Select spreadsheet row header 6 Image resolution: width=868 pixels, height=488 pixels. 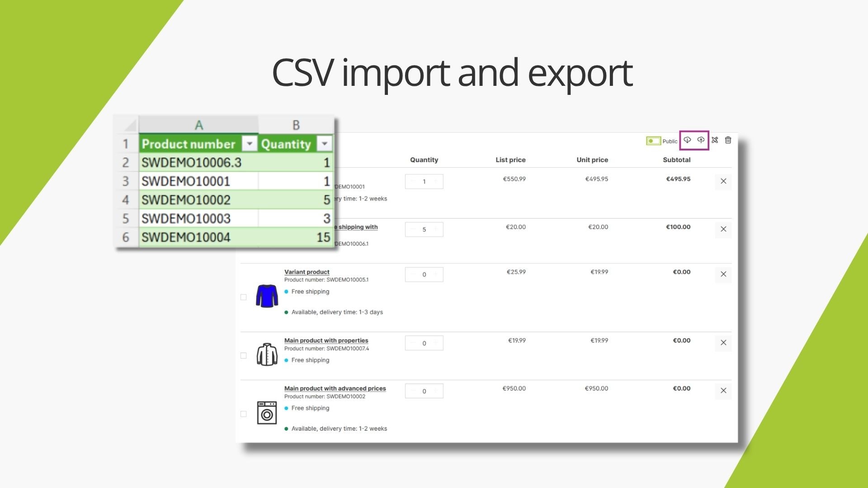click(x=126, y=237)
